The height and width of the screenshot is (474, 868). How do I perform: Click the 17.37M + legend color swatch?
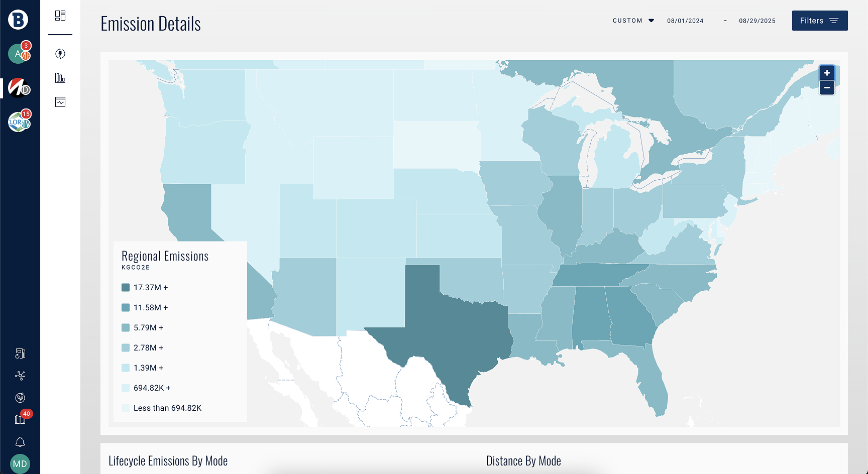[126, 288]
